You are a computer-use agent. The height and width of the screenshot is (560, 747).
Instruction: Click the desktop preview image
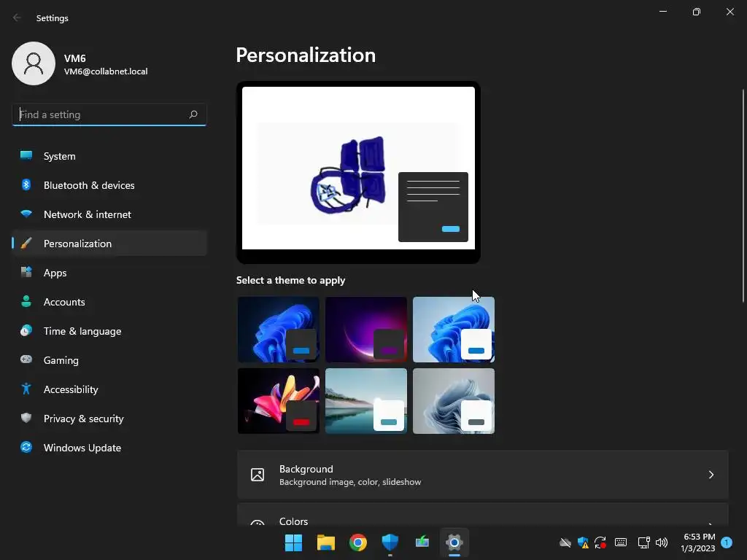pos(358,168)
